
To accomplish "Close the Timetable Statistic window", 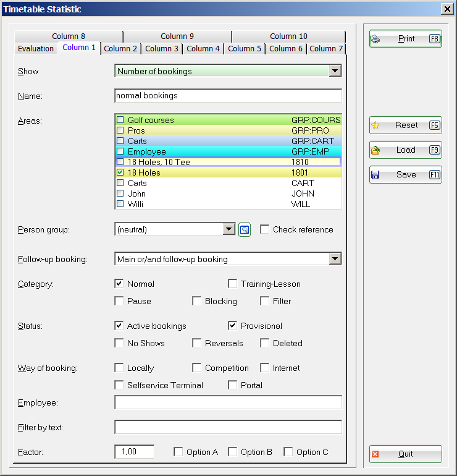I will click(x=447, y=9).
